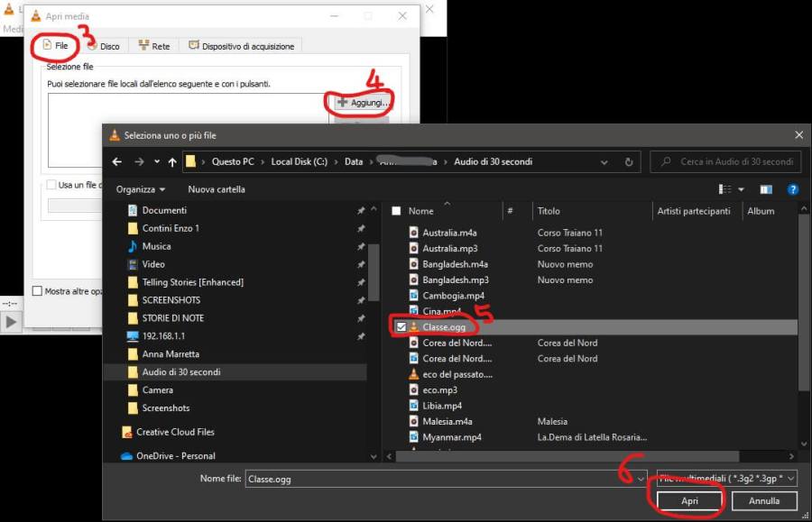
Task: Open the view options dropdown arrow
Action: pos(741,189)
